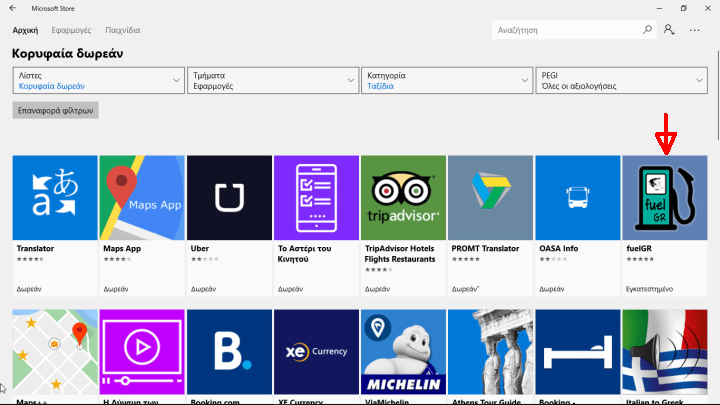Screen dimensions: 720x405
Task: Open Το Αστέρι του Κινητού app icon
Action: click(316, 197)
